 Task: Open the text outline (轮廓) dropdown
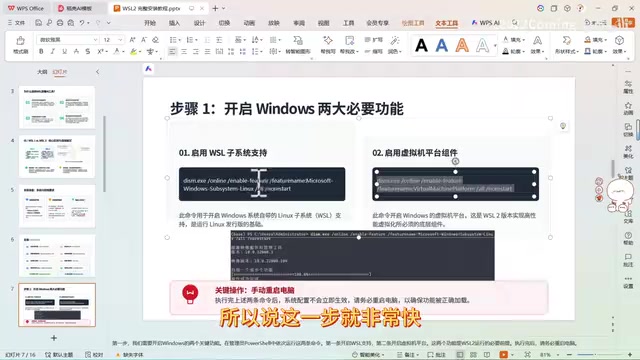[x=513, y=51]
